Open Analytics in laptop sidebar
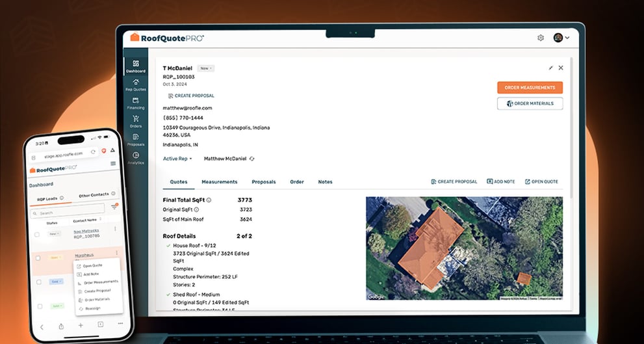Viewport: 644px width, 344px height. [136, 158]
